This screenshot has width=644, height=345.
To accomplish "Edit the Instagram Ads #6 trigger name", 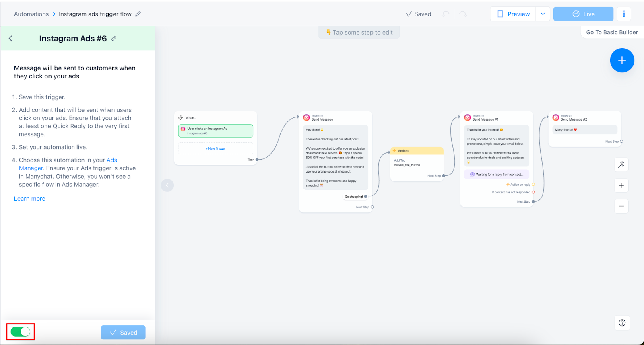I will (x=114, y=39).
